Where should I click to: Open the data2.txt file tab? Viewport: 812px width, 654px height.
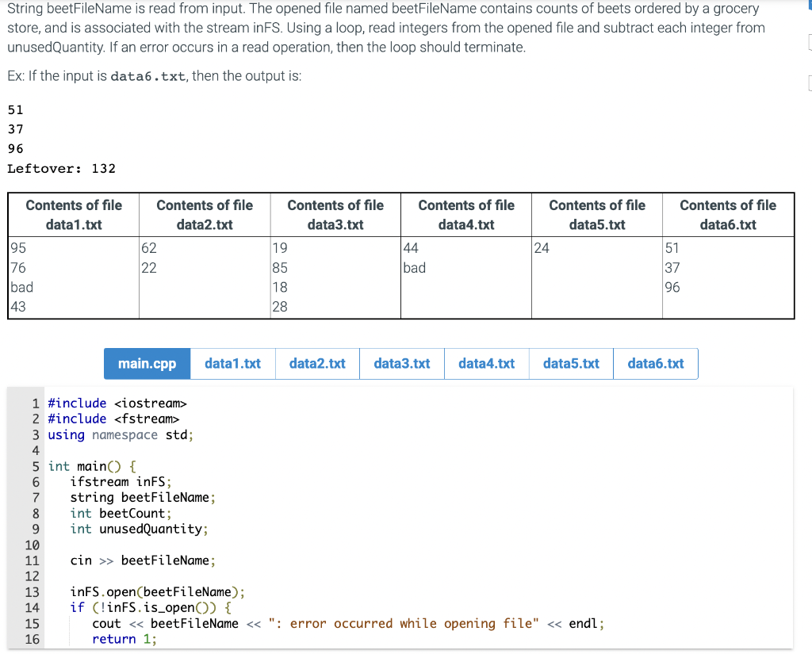[x=316, y=364]
